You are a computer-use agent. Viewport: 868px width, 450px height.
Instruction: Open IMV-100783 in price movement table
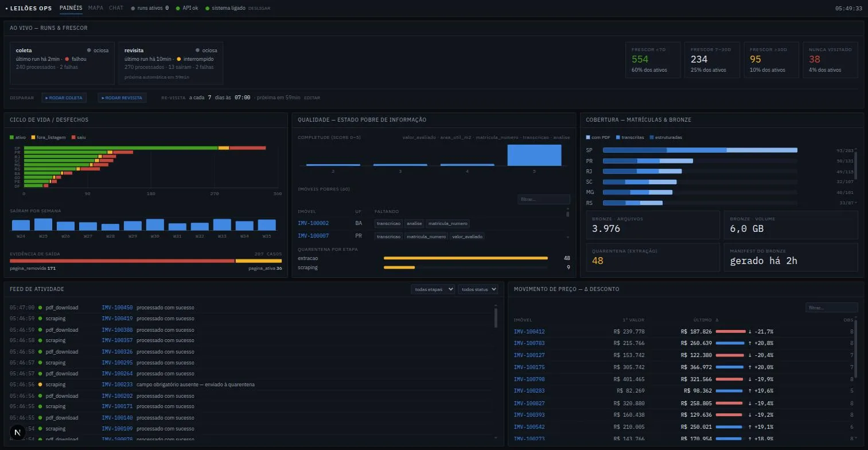529,343
